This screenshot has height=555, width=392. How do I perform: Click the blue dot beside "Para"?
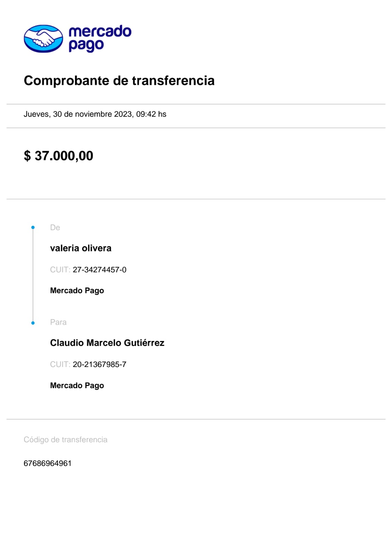(33, 323)
